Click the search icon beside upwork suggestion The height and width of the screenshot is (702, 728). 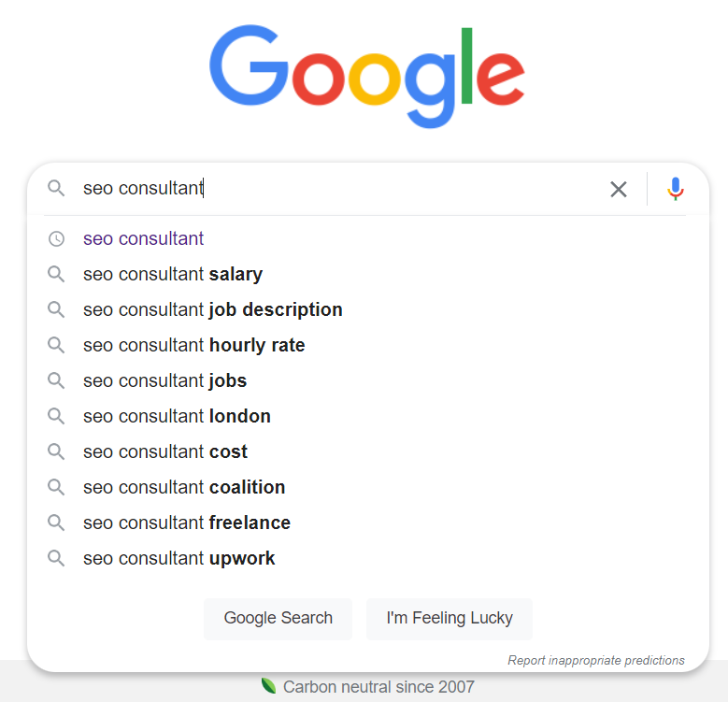56,558
